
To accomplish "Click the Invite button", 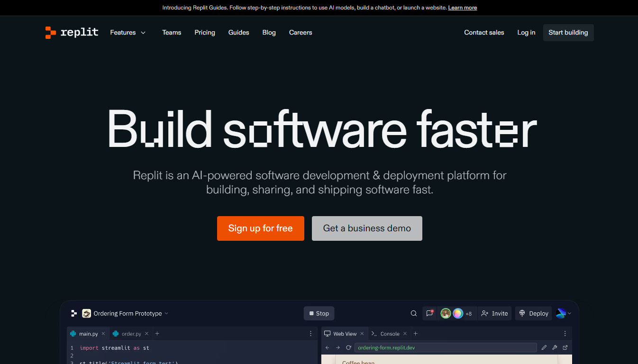I will coord(494,313).
